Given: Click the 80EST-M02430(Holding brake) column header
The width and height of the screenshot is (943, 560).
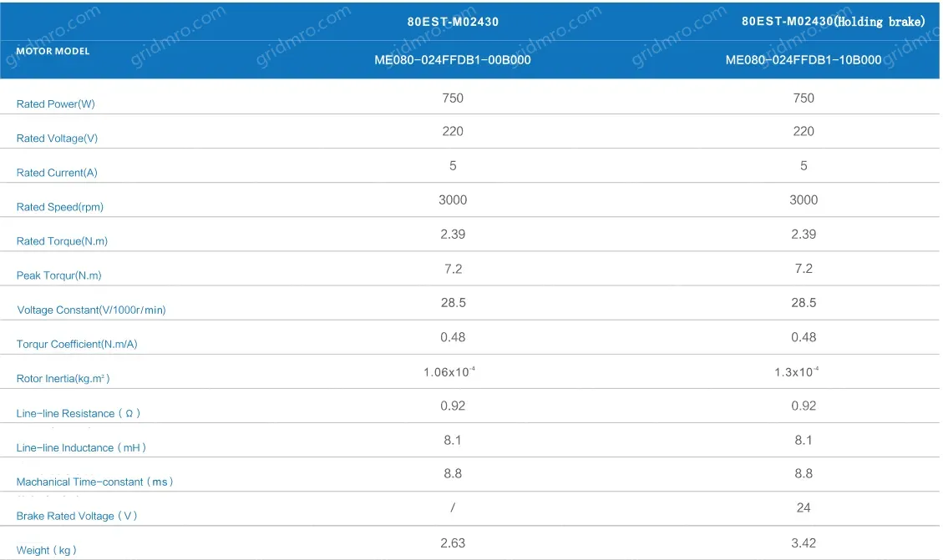Looking at the screenshot, I should 833,22.
